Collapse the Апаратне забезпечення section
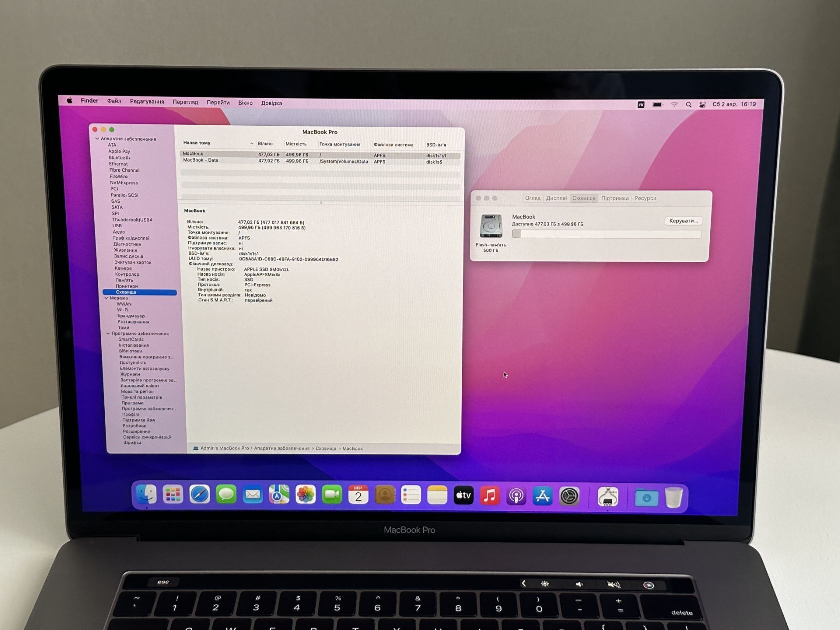The width and height of the screenshot is (840, 630). click(x=97, y=139)
